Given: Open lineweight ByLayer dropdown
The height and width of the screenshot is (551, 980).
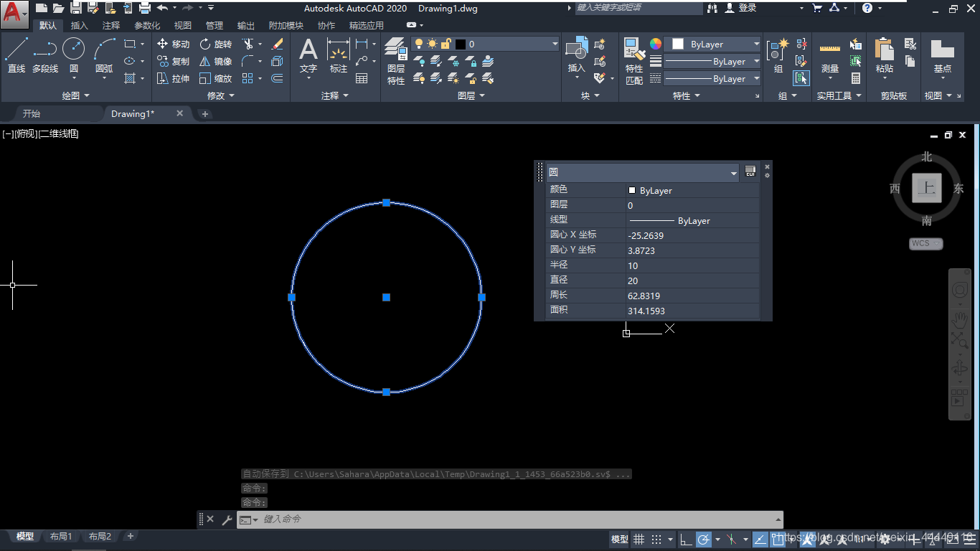Looking at the screenshot, I should tap(712, 61).
